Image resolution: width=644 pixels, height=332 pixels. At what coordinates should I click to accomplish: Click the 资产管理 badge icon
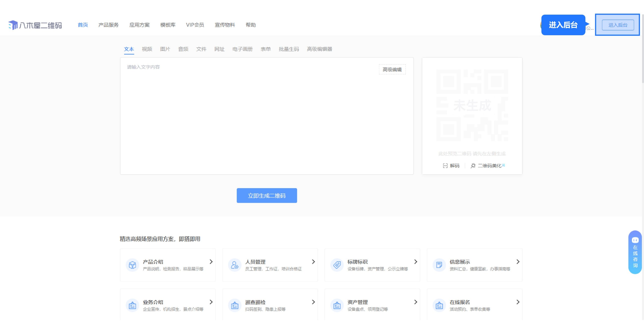click(337, 305)
